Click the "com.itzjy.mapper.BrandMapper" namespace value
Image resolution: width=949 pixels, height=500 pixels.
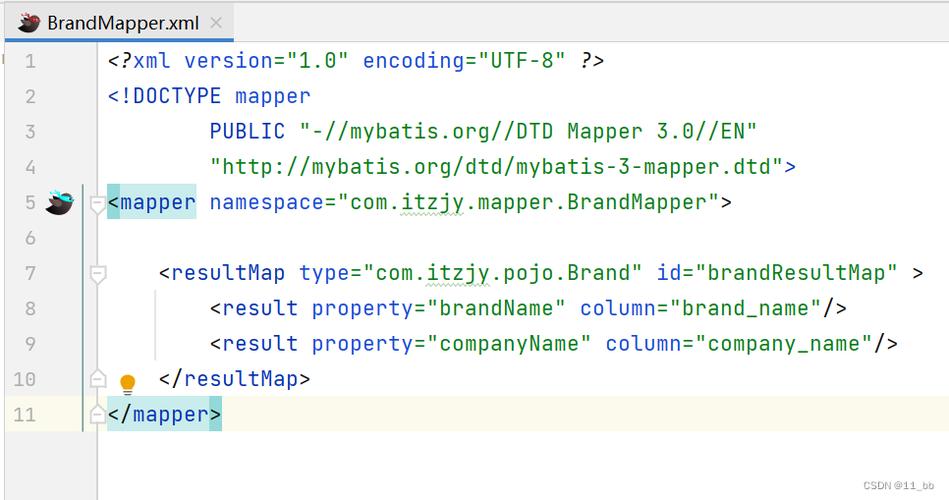(x=528, y=202)
